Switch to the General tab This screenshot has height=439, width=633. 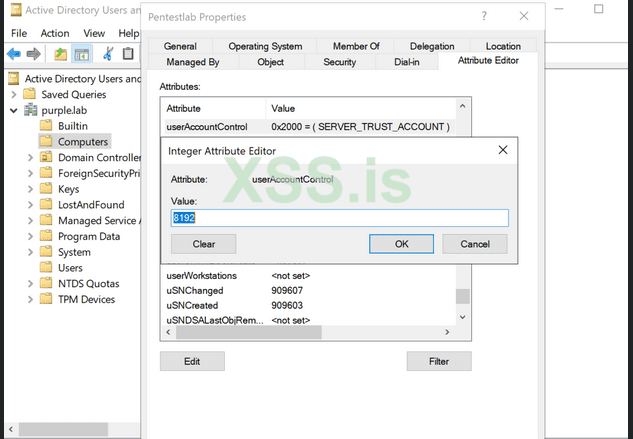coord(180,46)
